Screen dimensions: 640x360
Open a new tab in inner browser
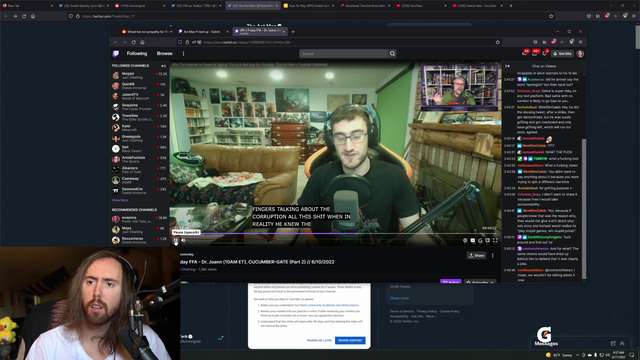[293, 31]
